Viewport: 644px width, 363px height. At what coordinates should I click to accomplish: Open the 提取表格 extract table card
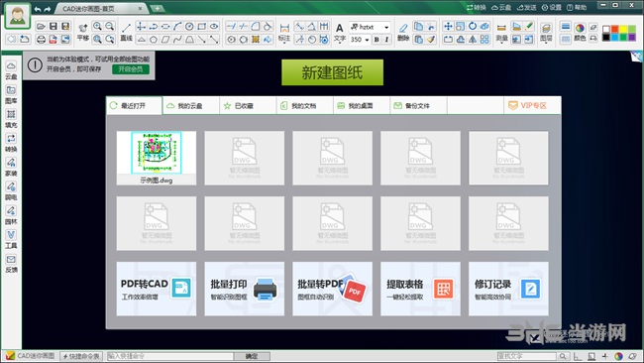tap(420, 289)
